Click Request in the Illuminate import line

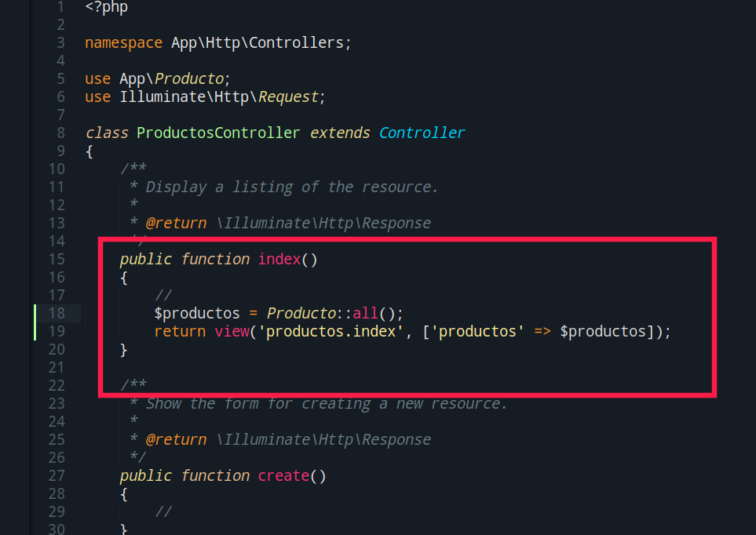[288, 97]
